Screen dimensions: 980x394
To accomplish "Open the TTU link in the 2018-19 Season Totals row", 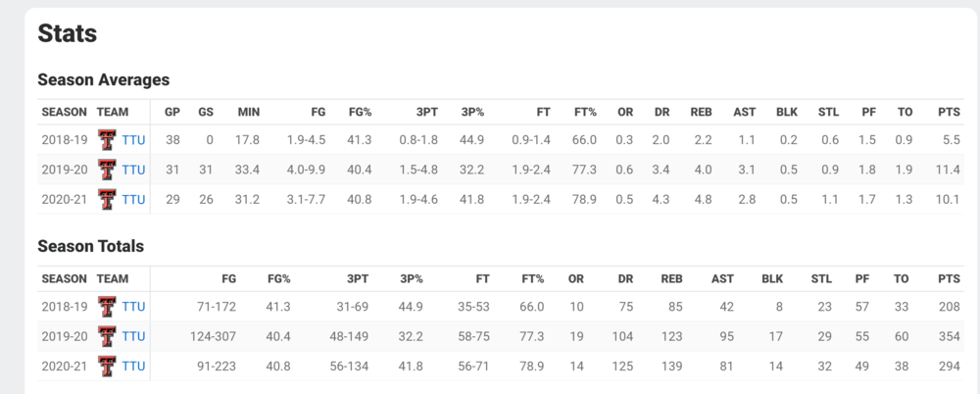I will (x=133, y=308).
